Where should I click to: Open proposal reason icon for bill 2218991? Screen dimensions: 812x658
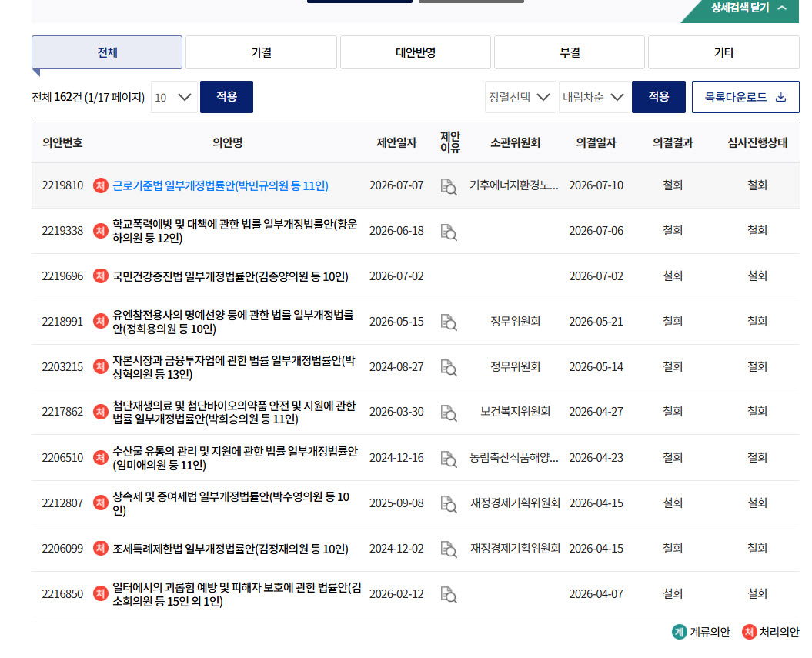click(449, 322)
